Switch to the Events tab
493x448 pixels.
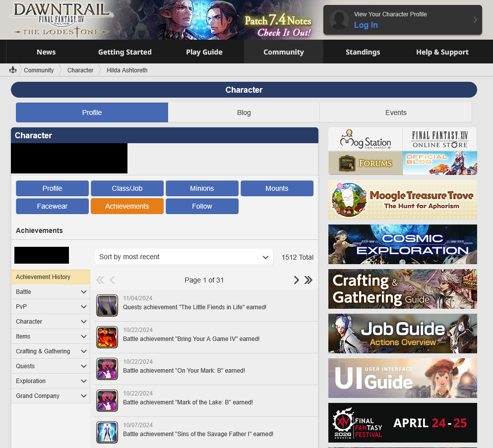pyautogui.click(x=396, y=112)
